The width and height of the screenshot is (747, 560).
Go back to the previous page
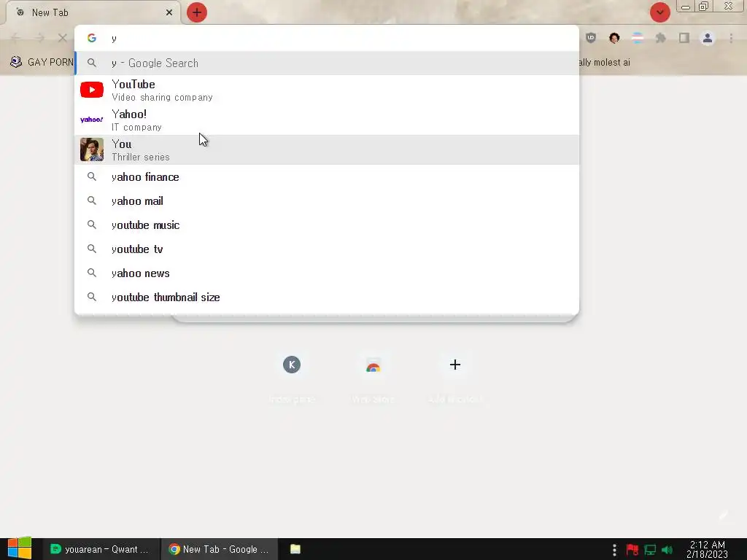click(16, 38)
